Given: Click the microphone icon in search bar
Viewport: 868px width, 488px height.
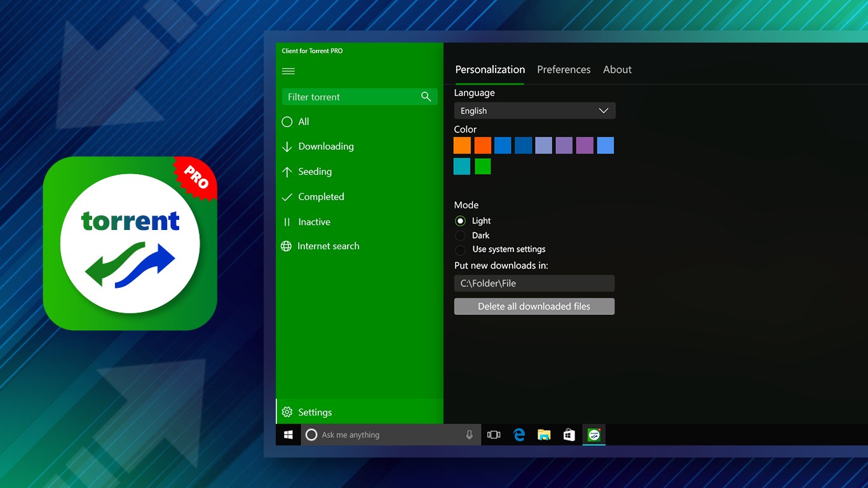Looking at the screenshot, I should 470,435.
